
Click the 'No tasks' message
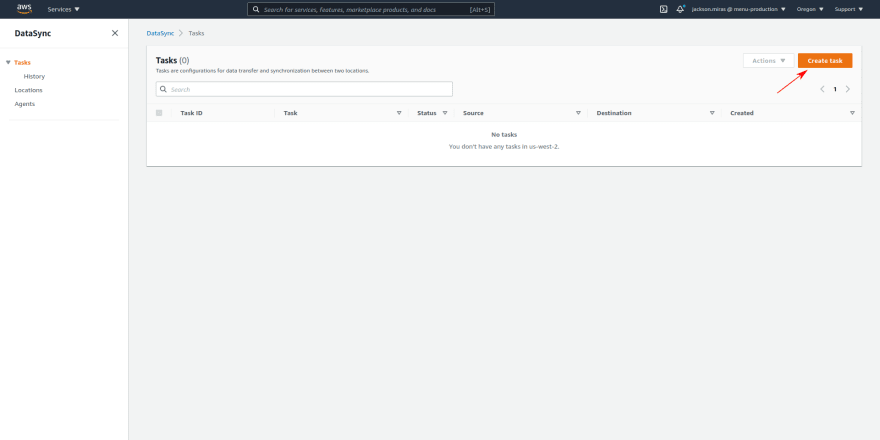(504, 135)
